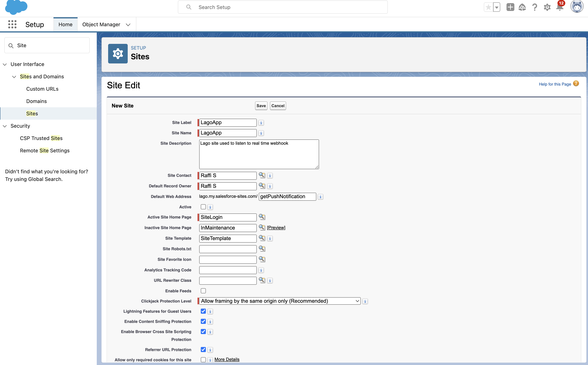
Task: Click the Preview link
Action: (x=276, y=228)
